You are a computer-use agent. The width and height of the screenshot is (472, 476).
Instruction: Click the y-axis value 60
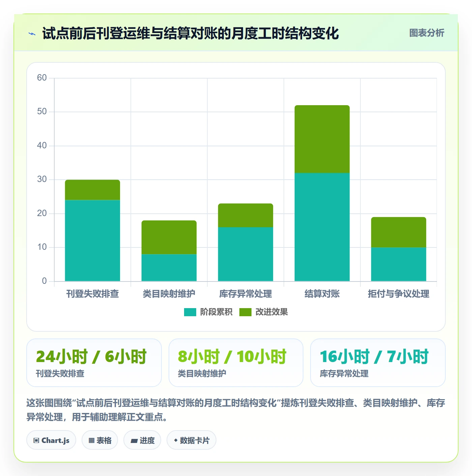tap(42, 78)
